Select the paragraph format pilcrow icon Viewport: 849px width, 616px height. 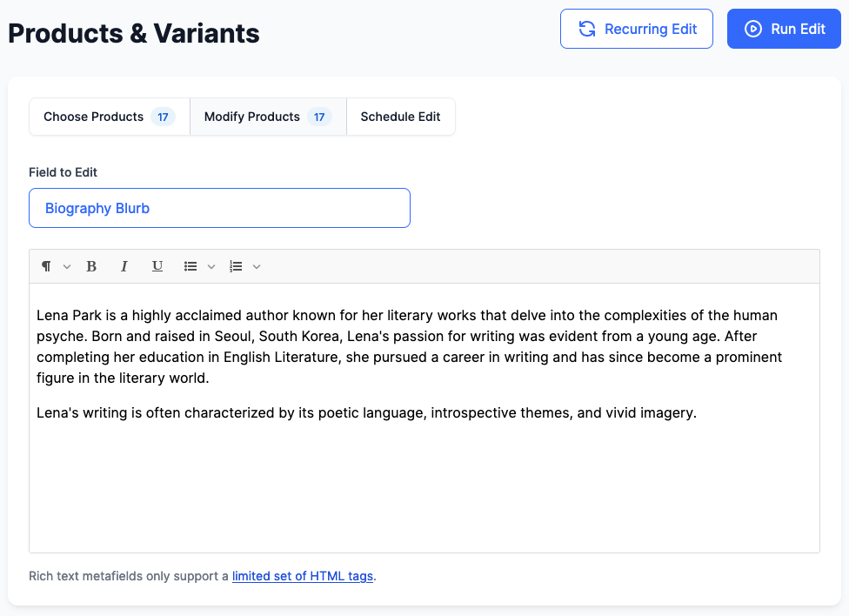[x=47, y=266]
